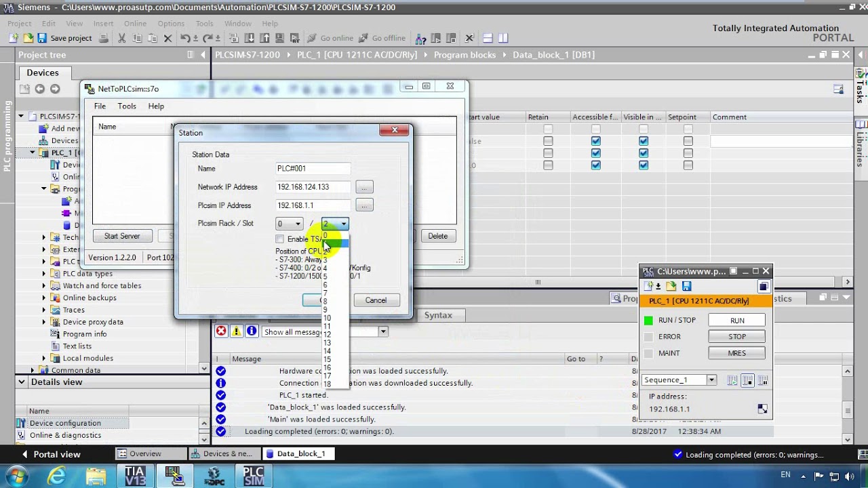Open Internet Explorer from taskbar

[57, 476]
